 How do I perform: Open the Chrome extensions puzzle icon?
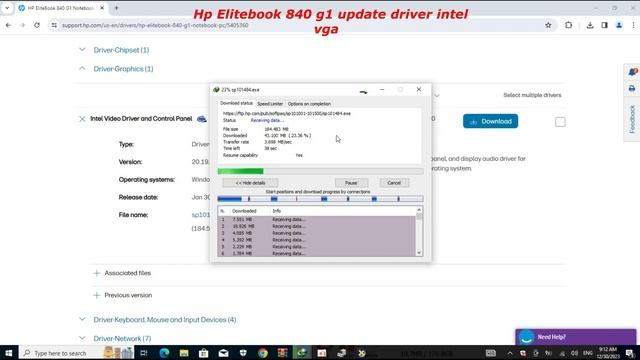[x=569, y=25]
